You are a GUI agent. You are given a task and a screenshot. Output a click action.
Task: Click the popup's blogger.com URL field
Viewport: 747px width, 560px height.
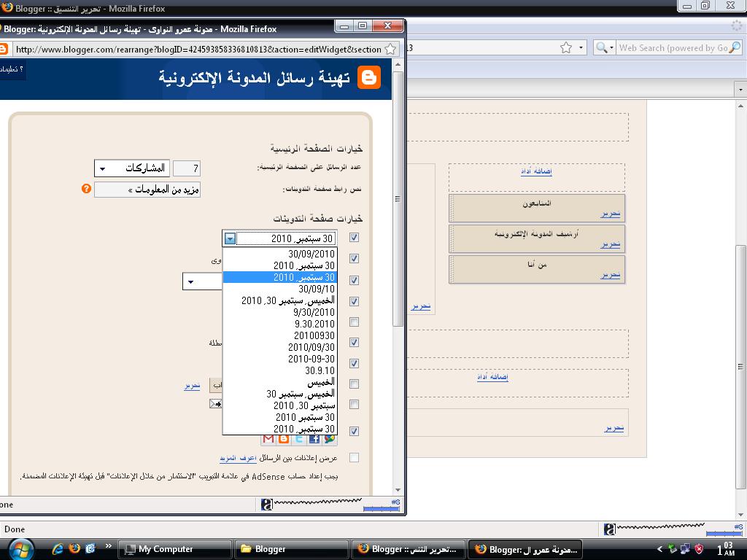[x=198, y=49]
